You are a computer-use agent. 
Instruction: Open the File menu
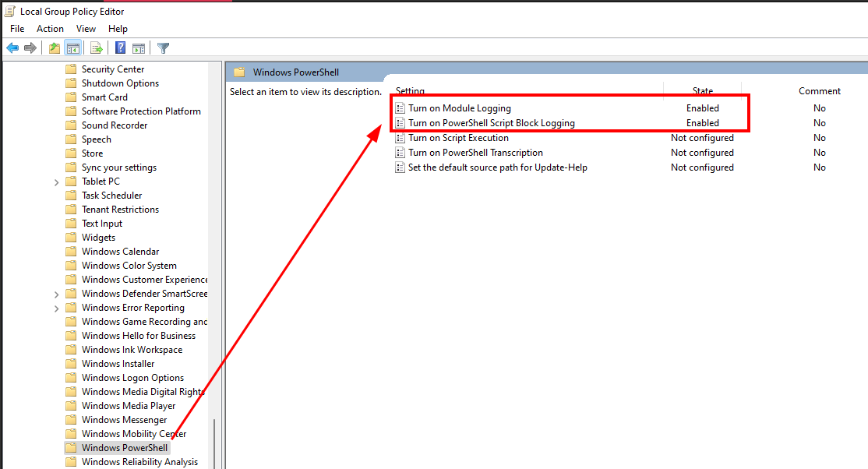17,29
